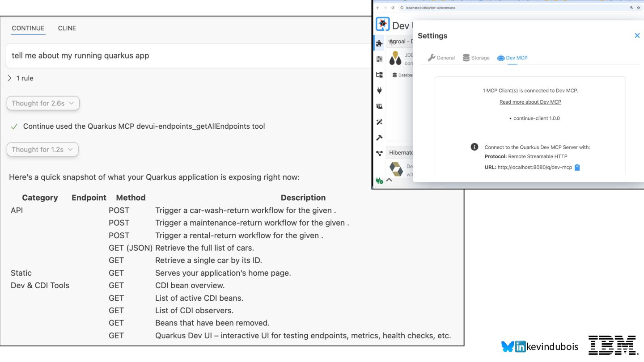Image resolution: width=644 pixels, height=362 pixels.
Task: Expand the Dev UI footer with the up chevron
Action: pyautogui.click(x=389, y=180)
